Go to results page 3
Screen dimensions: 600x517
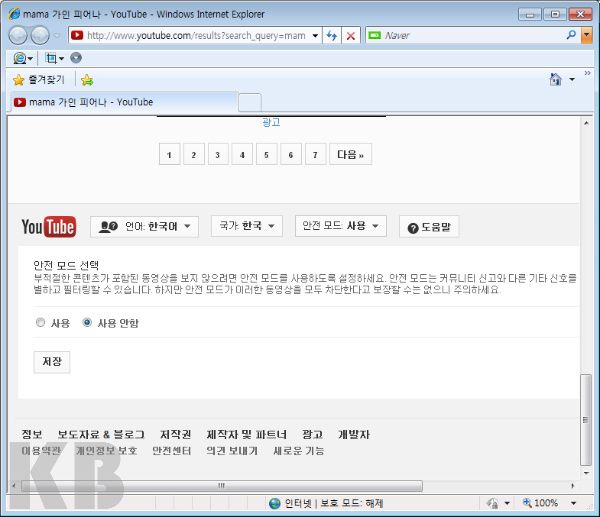(218, 154)
